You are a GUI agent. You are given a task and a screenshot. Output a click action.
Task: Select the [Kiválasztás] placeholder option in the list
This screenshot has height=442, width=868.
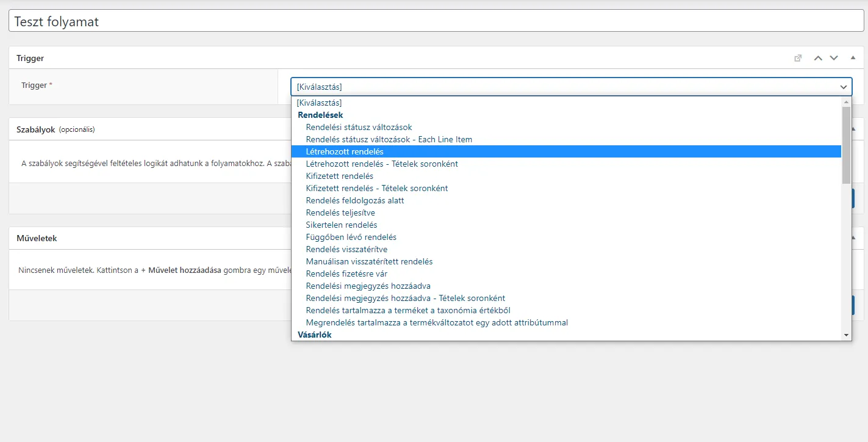pos(566,103)
